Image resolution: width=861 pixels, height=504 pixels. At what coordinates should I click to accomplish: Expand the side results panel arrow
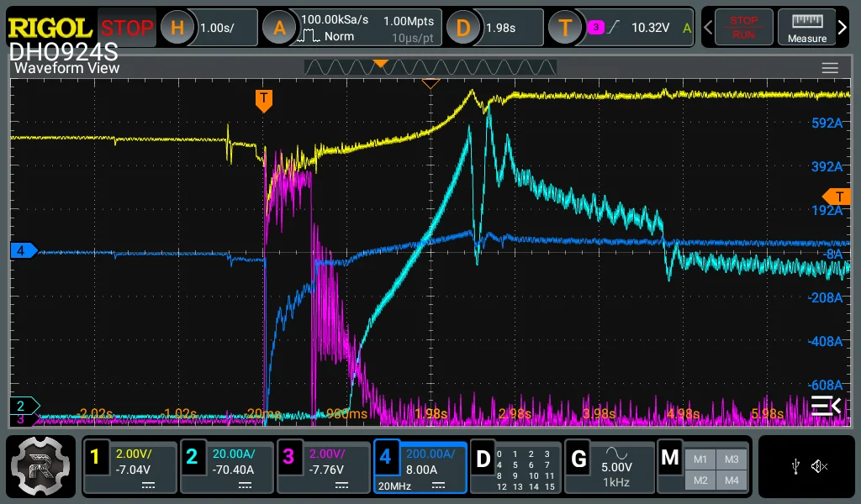[827, 406]
